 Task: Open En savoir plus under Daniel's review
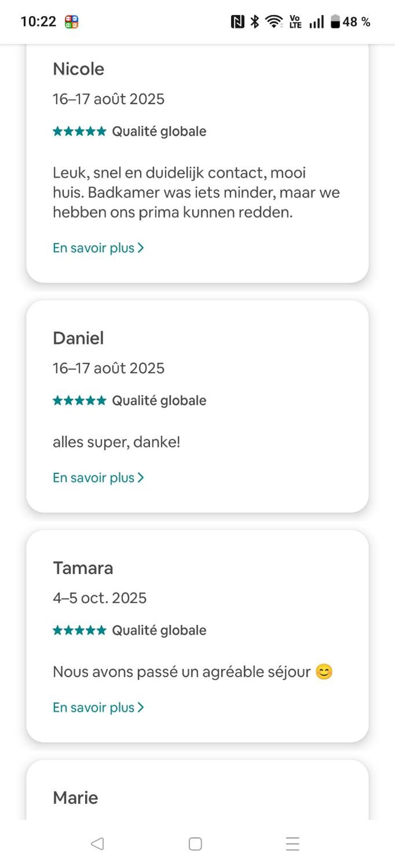click(94, 477)
